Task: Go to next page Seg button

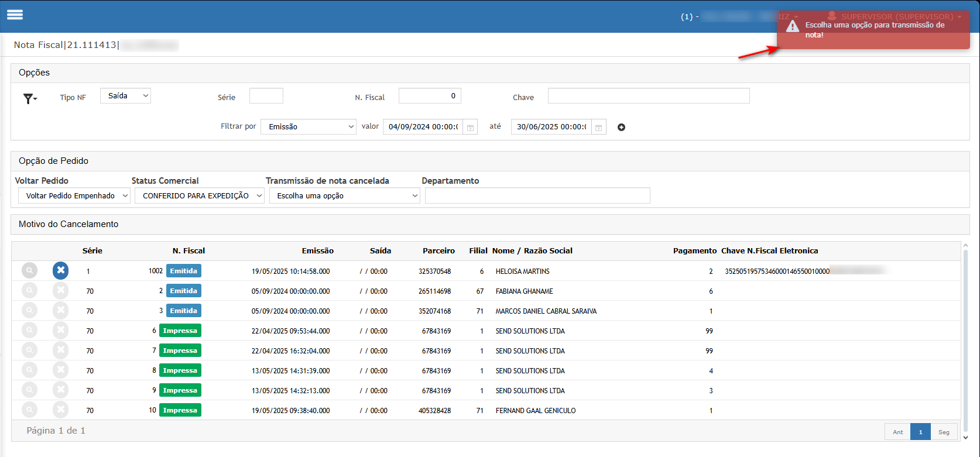Action: [x=944, y=432]
